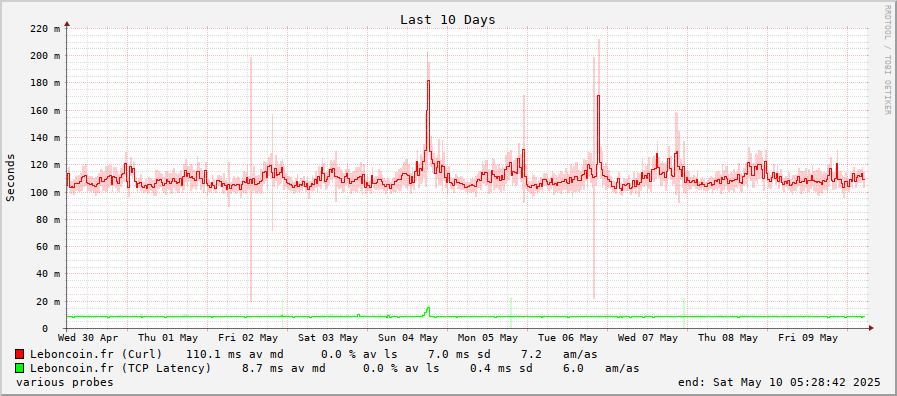Click the '8.7 ms av md' value
The width and height of the screenshot is (897, 396).
284,368
